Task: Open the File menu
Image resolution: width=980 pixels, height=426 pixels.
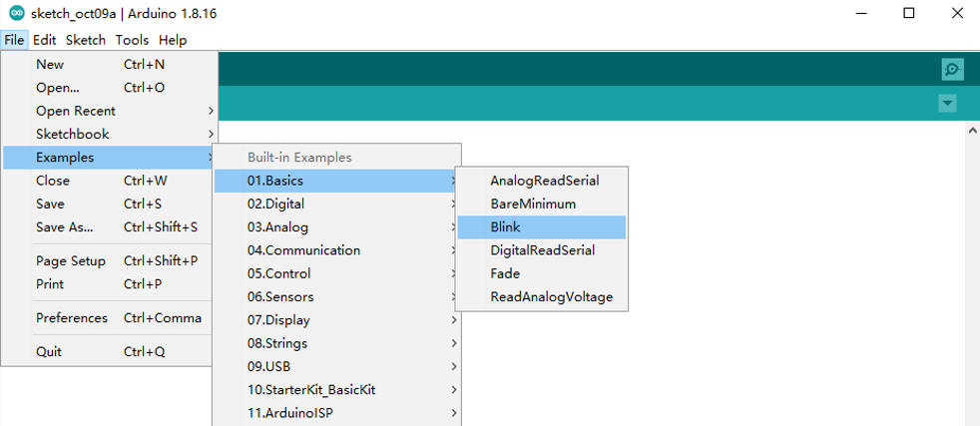Action: (14, 40)
